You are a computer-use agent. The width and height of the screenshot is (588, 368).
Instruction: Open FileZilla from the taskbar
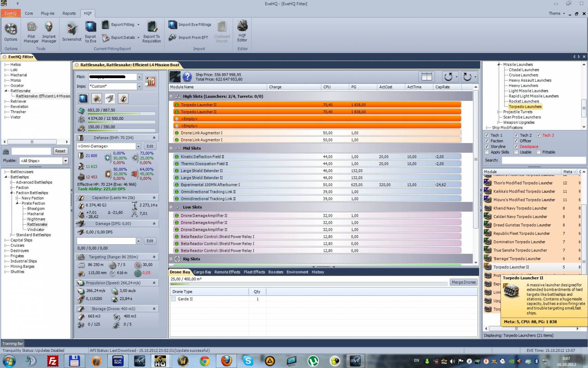coord(53,361)
